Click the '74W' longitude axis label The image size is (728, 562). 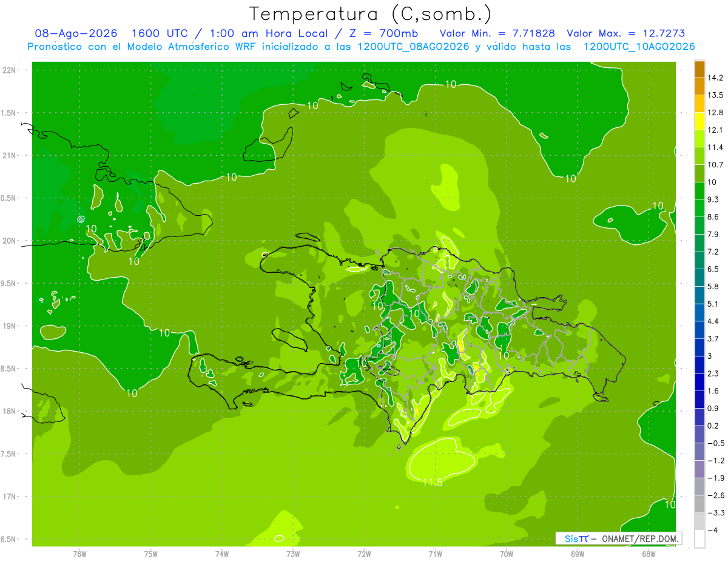pos(221,554)
